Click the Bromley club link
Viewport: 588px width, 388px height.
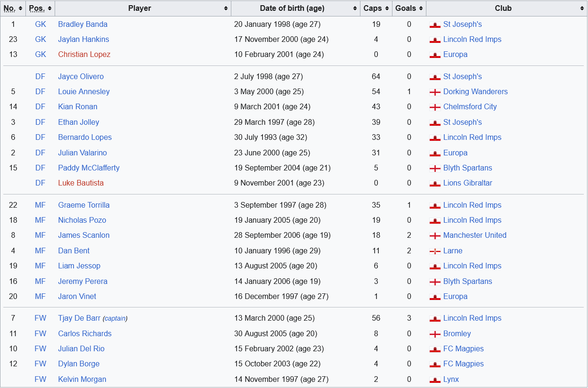[x=457, y=334]
